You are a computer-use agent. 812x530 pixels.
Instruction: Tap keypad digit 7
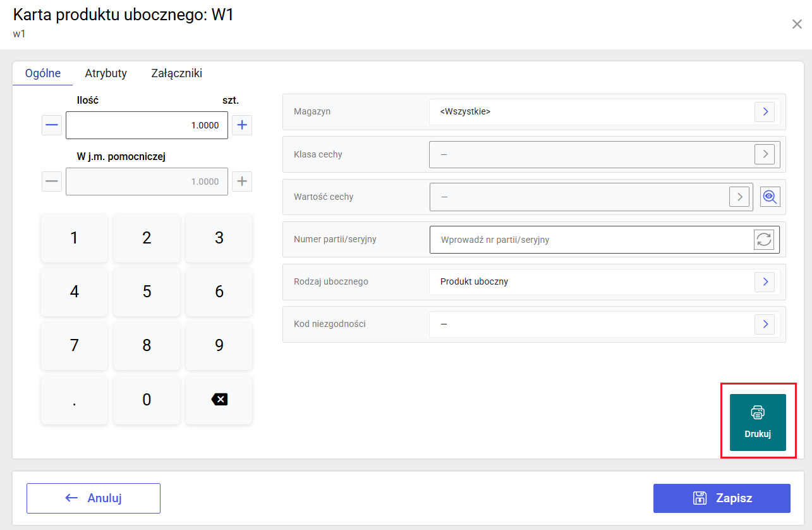74,345
